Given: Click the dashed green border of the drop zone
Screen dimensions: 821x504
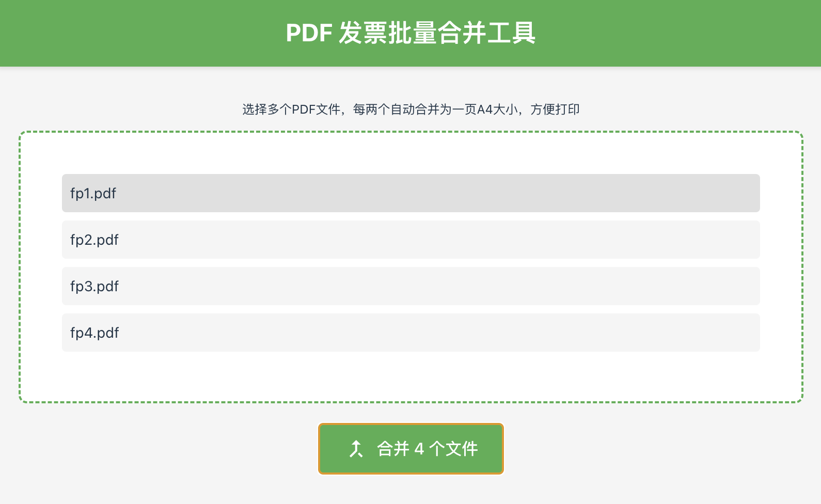Looking at the screenshot, I should click(x=20, y=266).
